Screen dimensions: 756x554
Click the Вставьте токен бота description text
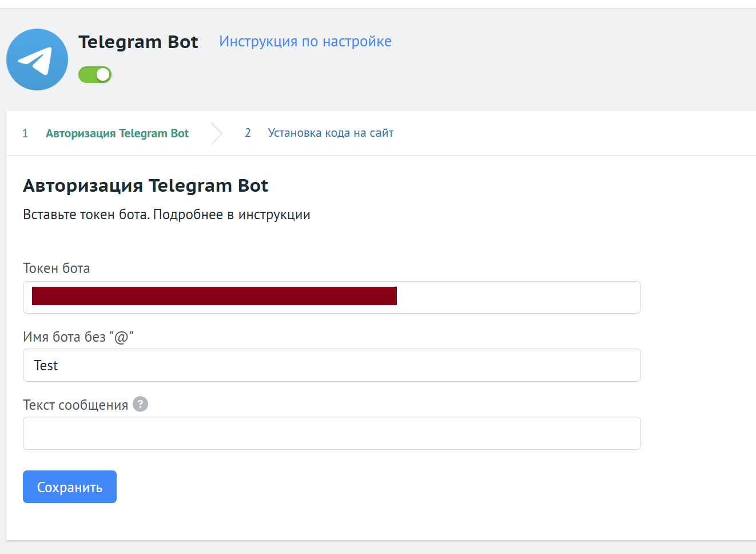coord(166,215)
